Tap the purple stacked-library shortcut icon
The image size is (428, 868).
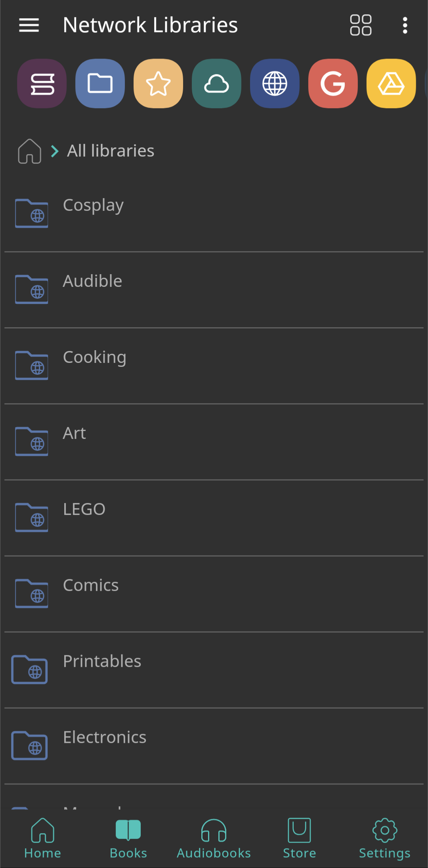pos(42,84)
